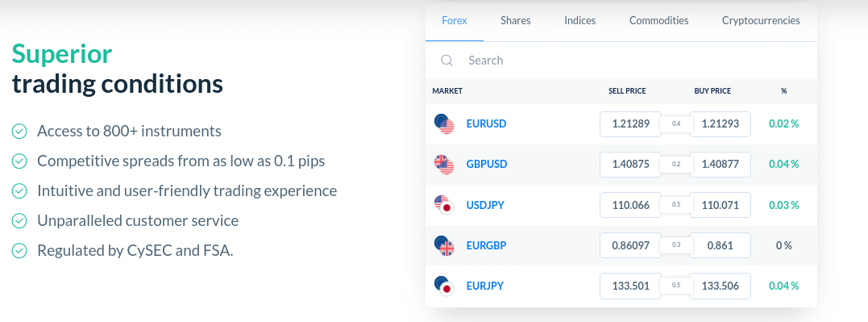
Task: Focus the market Search field
Action: [x=621, y=61]
